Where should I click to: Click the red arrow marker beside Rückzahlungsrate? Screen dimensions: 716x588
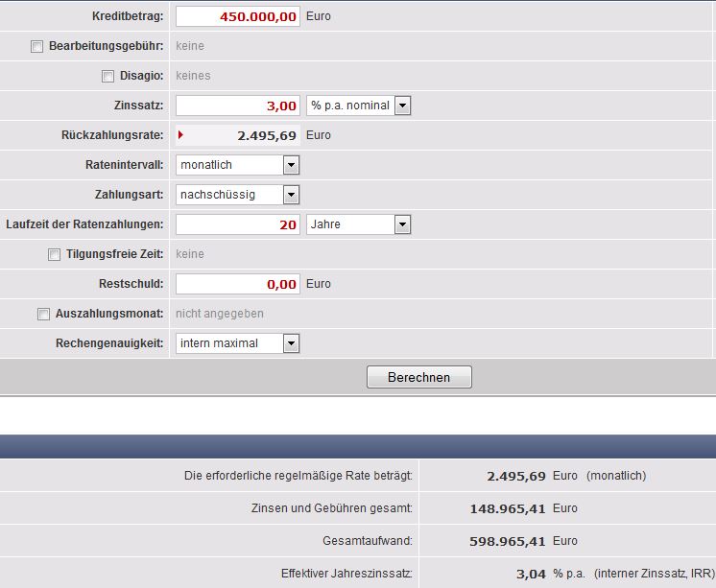180,134
